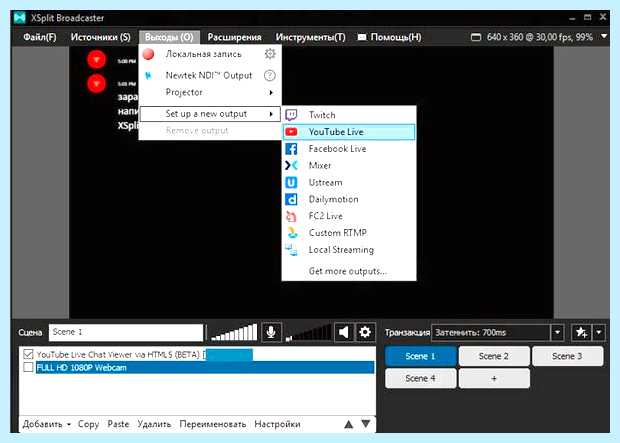Open resolution dropdown arrow at top right
Image resolution: width=620 pixels, height=443 pixels.
click(604, 36)
